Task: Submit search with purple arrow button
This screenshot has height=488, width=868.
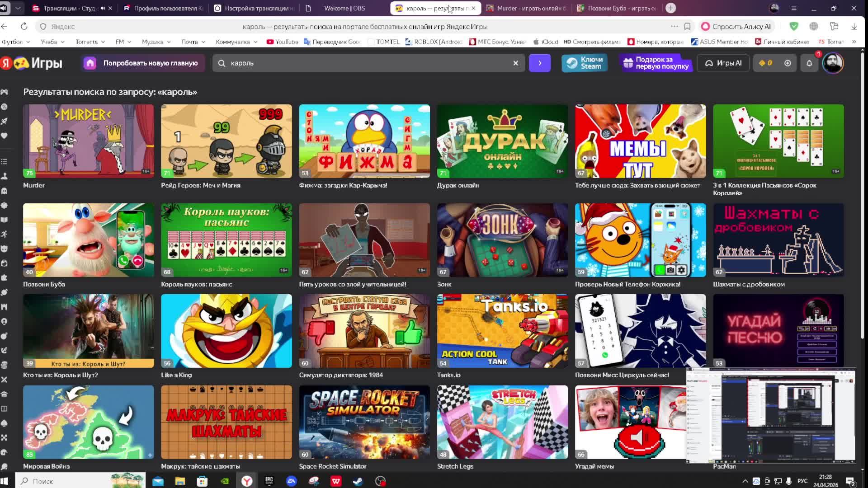Action: pyautogui.click(x=540, y=63)
